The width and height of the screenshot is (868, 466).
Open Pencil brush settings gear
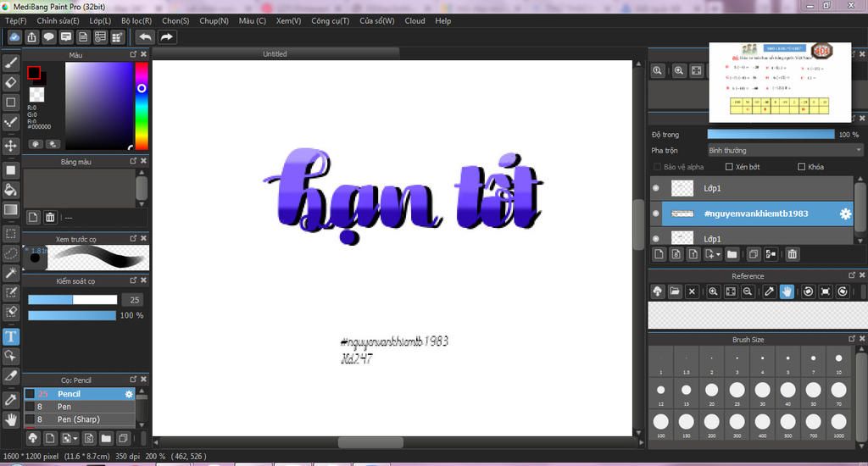click(129, 394)
